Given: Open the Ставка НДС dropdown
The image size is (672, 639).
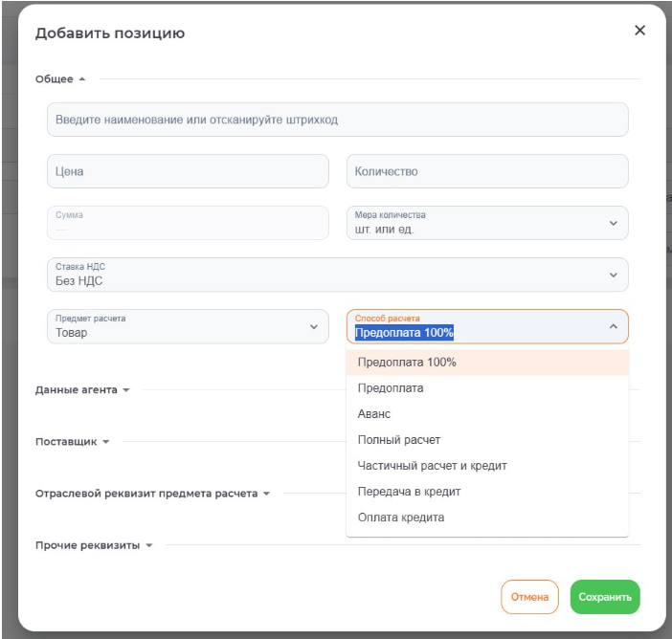Looking at the screenshot, I should (337, 275).
